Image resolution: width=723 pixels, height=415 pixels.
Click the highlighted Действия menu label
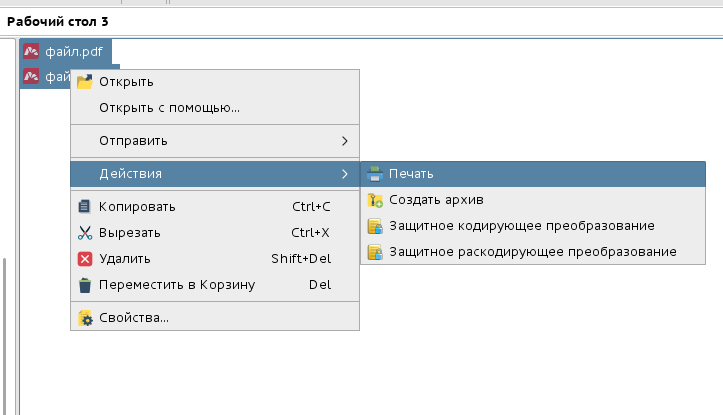point(130,174)
